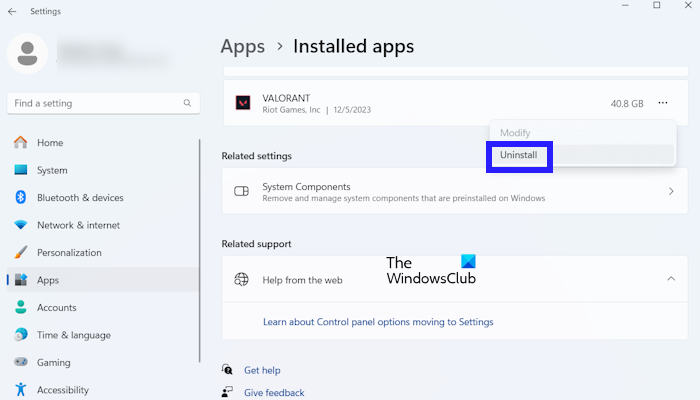Collapse the Help from the web section
700x400 pixels.
pyautogui.click(x=670, y=279)
